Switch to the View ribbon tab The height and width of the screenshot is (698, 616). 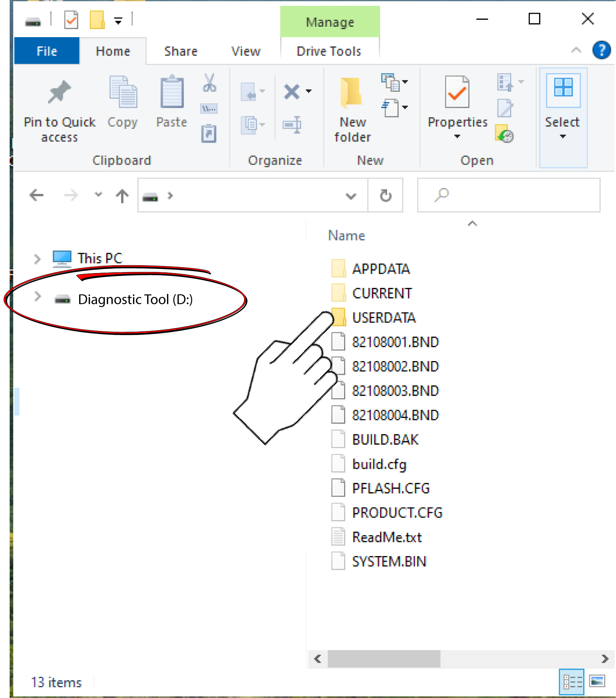point(246,51)
